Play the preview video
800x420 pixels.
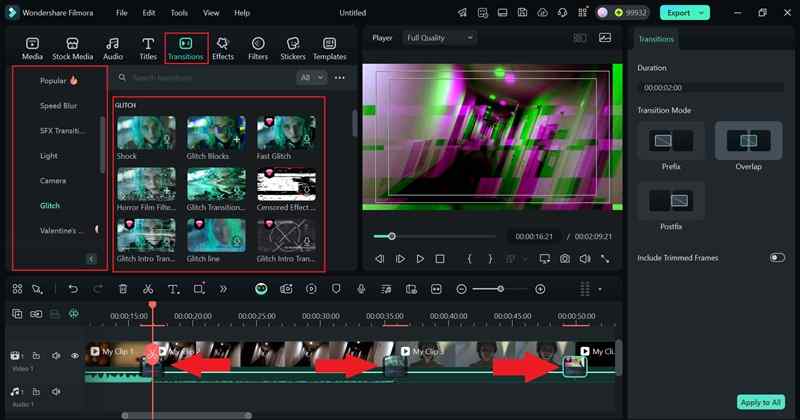420,259
